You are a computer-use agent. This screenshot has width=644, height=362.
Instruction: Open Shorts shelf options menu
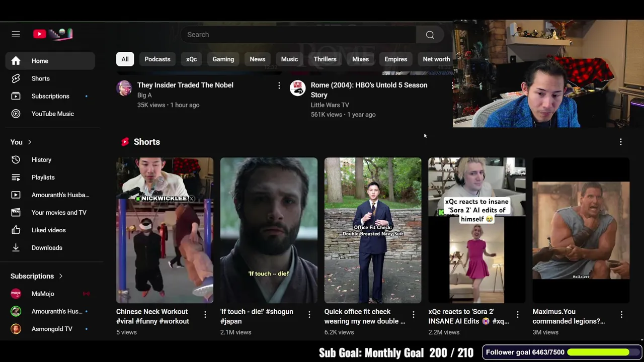pyautogui.click(x=620, y=142)
